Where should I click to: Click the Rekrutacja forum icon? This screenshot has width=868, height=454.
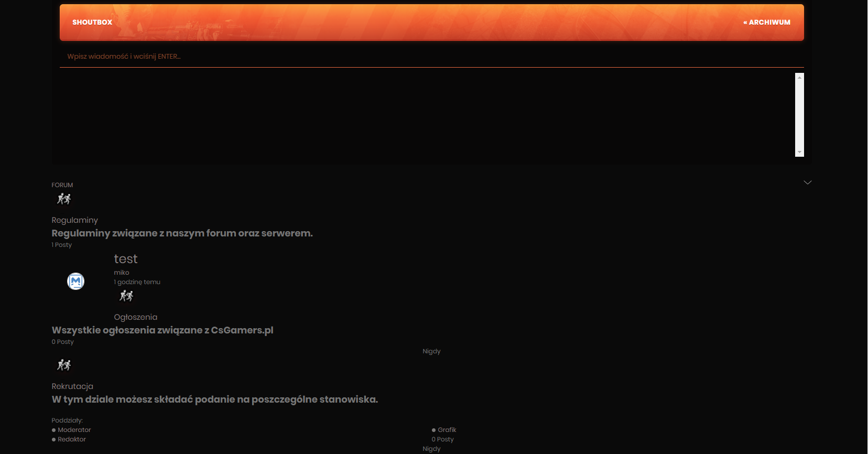(x=64, y=365)
